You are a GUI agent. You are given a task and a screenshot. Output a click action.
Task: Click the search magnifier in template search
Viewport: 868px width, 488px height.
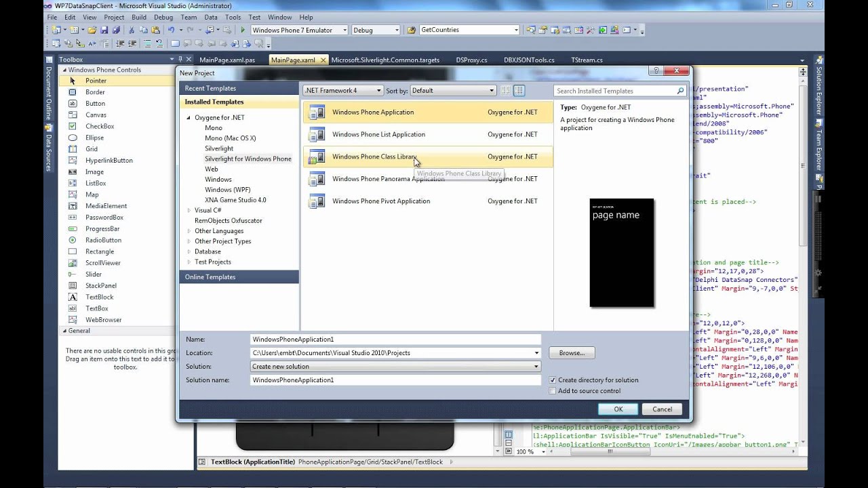(x=680, y=91)
